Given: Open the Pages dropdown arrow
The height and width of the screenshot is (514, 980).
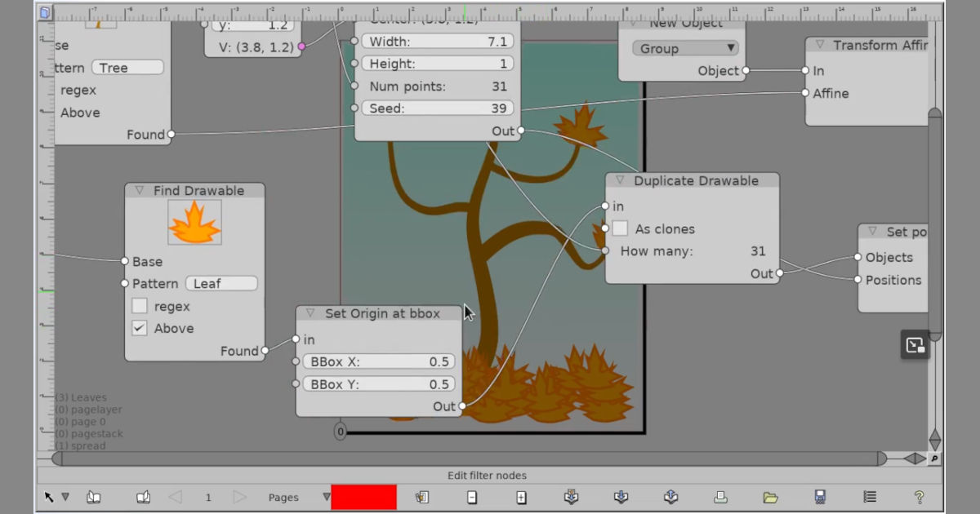Looking at the screenshot, I should (326, 497).
